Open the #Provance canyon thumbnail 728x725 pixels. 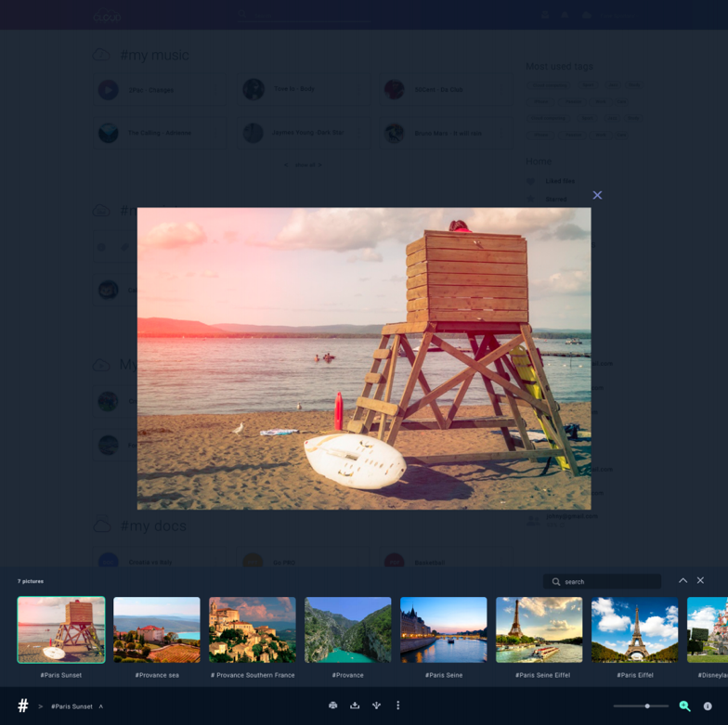[347, 629]
